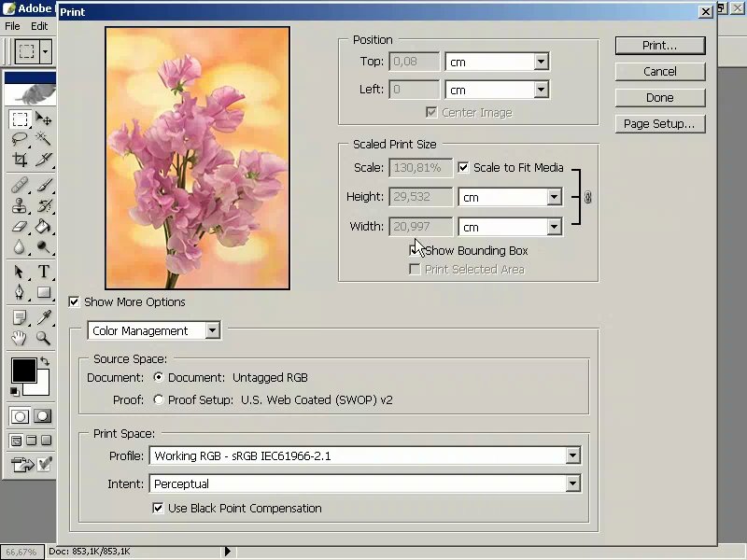Screen dimensions: 747x560
Task: Select the Zoom tool
Action: 43,338
